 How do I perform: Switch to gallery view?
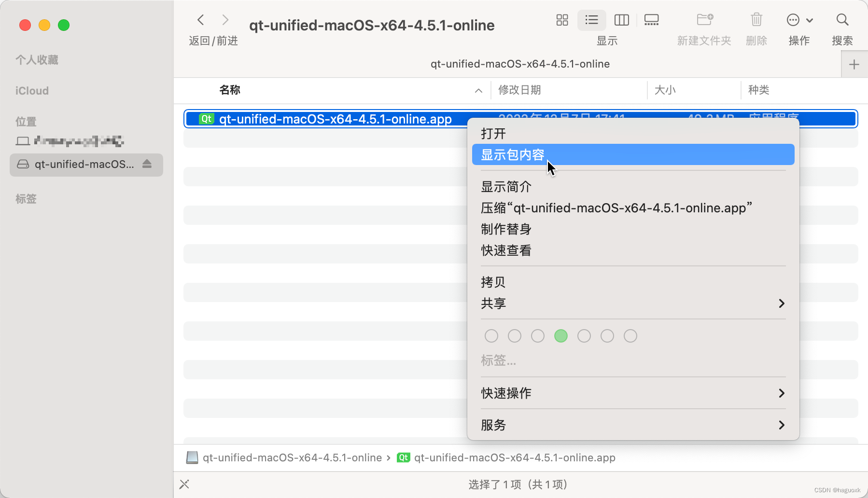coord(651,20)
